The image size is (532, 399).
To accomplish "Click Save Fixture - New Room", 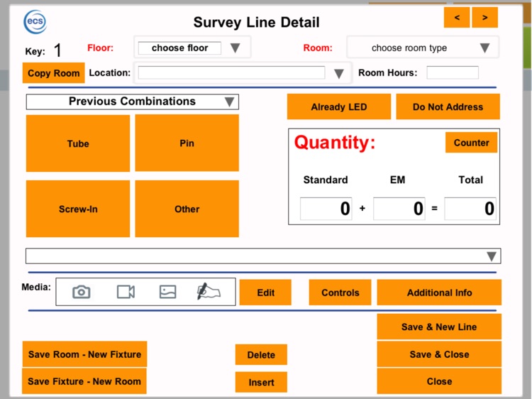I will click(x=84, y=381).
